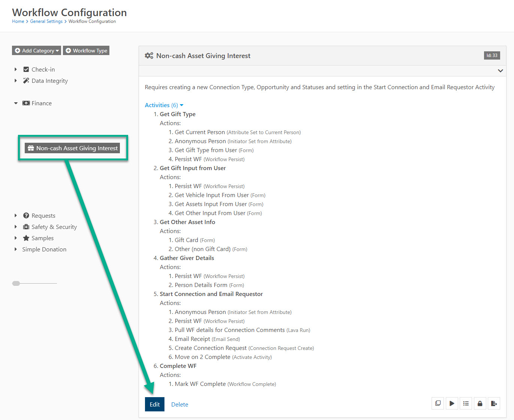Click 'Person Details Form' action
Image resolution: width=514 pixels, height=420 pixels.
pyautogui.click(x=201, y=285)
